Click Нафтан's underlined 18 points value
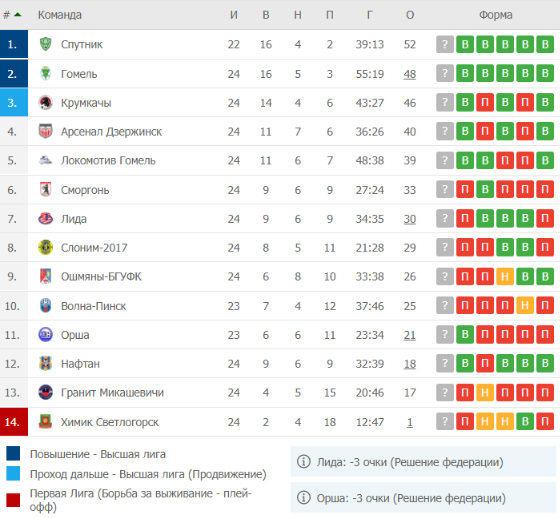The image size is (560, 518). (x=410, y=364)
